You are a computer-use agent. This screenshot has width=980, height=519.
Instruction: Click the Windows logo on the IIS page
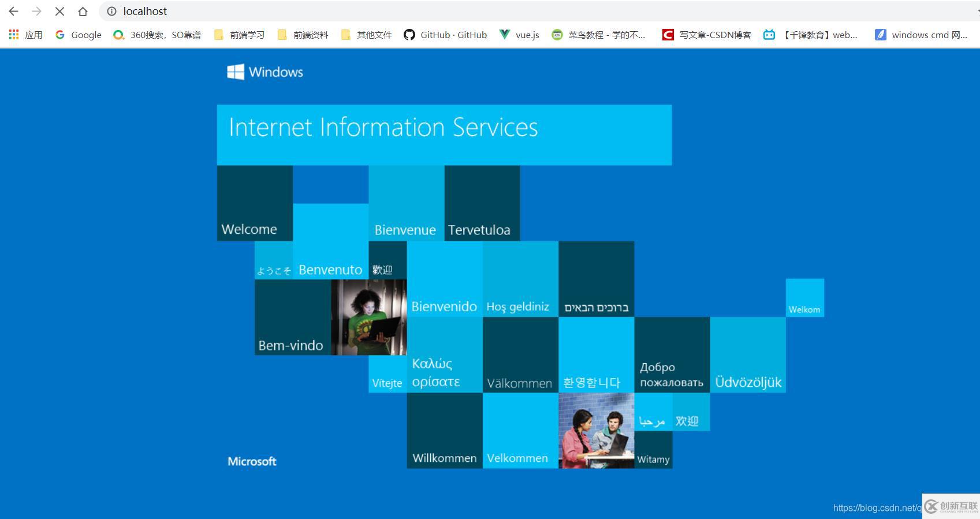(x=265, y=72)
